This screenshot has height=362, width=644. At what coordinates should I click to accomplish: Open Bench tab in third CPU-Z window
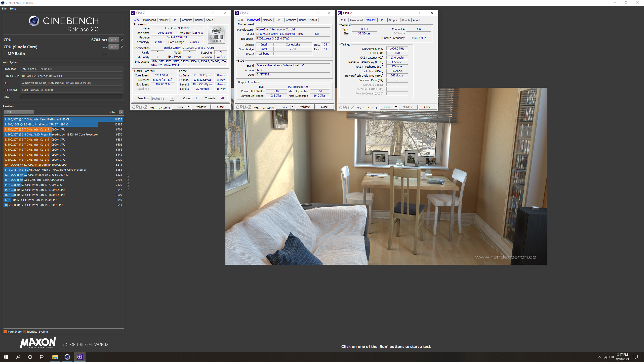[406, 20]
